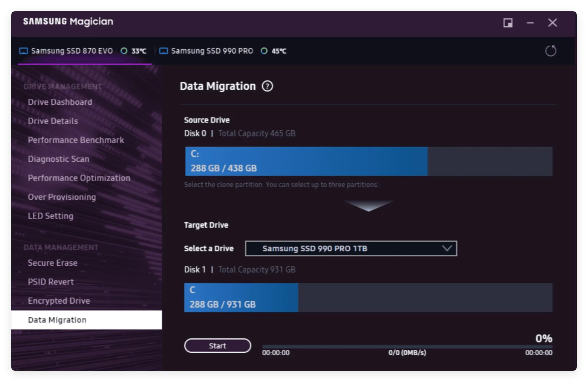Image resolution: width=588 pixels, height=382 pixels.
Task: Open Drive Details page
Action: click(x=53, y=121)
